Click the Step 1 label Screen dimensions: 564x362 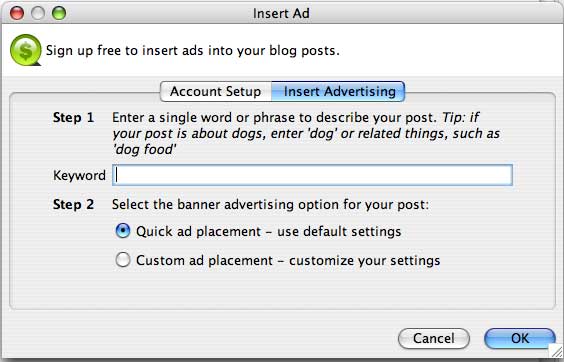73,117
